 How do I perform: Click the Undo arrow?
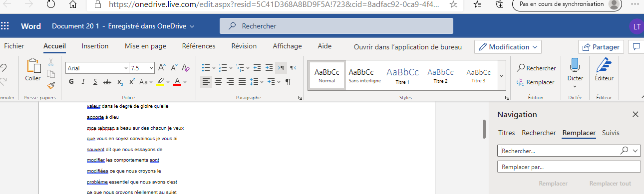pos(3,67)
